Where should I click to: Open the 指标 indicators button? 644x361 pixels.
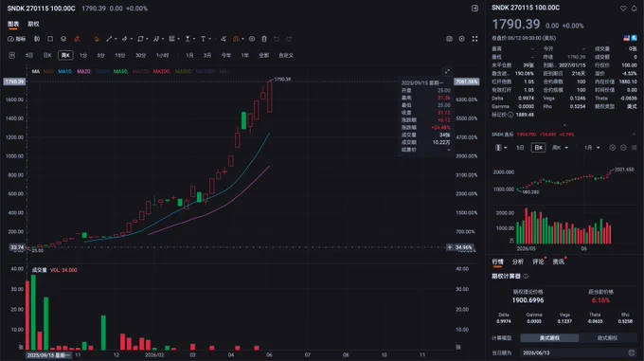pyautogui.click(x=16, y=39)
